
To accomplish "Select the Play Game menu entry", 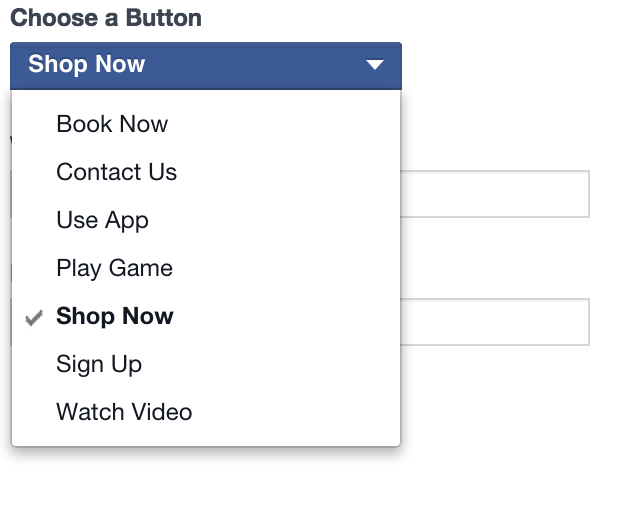I will pyautogui.click(x=206, y=268).
